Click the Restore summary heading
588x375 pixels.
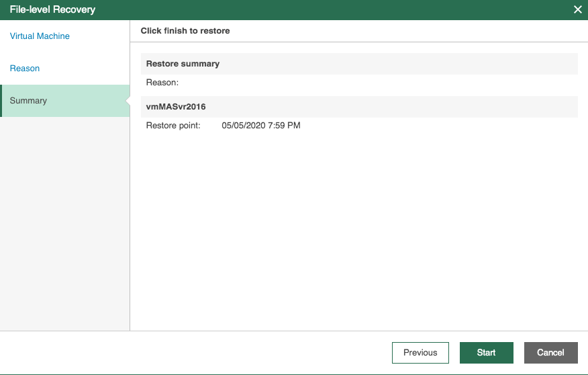[x=183, y=64]
